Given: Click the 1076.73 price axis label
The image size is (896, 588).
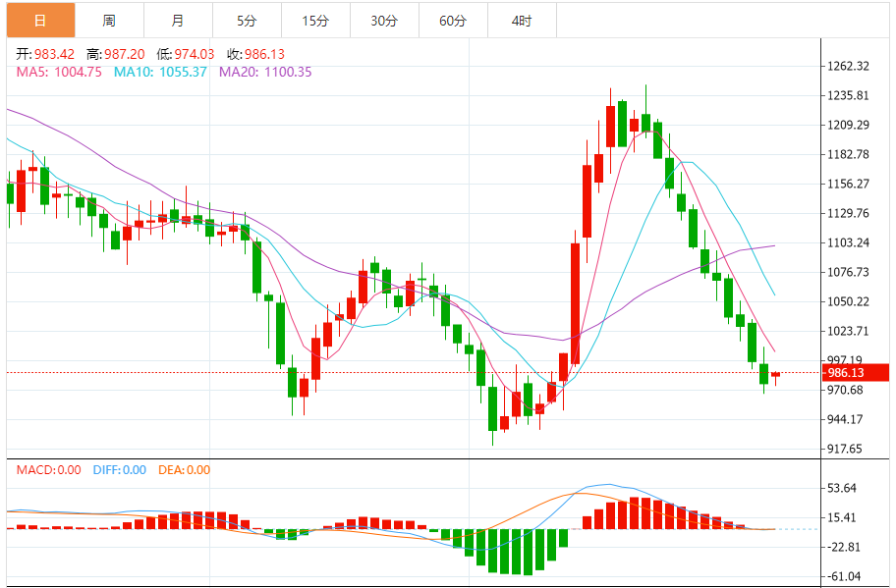Looking at the screenshot, I should pyautogui.click(x=848, y=272).
